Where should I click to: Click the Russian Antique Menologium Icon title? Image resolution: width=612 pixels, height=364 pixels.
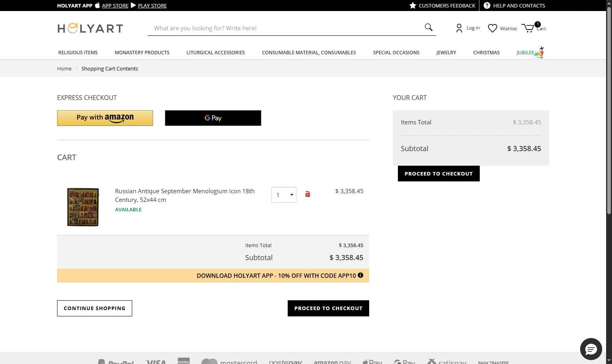(x=185, y=195)
